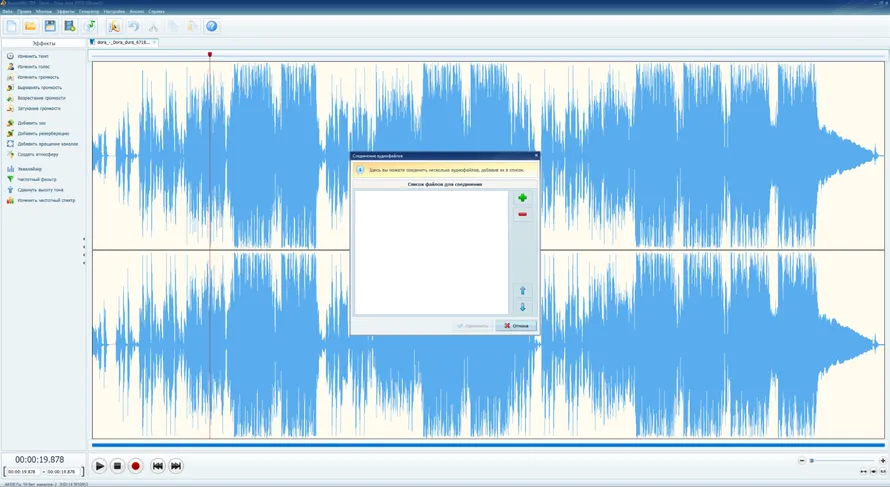This screenshot has height=487, width=890.
Task: Click the current time display 00:00:19.878
Action: (40, 459)
